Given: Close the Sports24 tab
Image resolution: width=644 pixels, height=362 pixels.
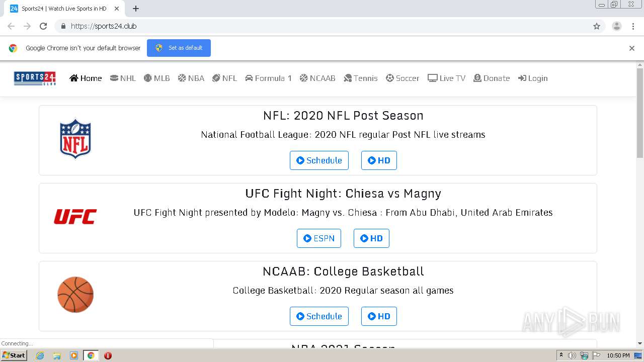Looking at the screenshot, I should pos(117,9).
